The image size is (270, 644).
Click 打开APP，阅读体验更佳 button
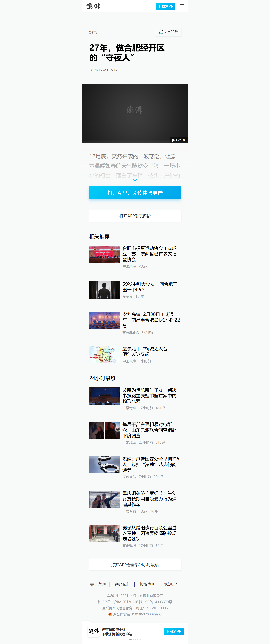click(x=135, y=193)
